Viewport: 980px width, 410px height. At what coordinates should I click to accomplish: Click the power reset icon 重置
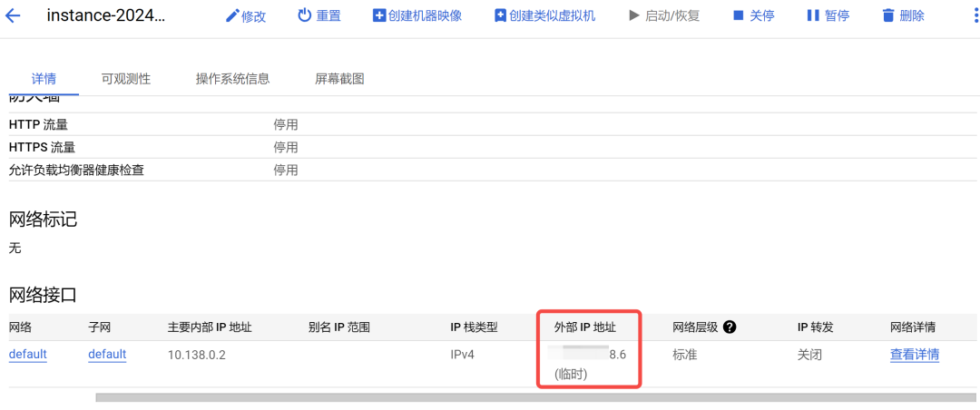pyautogui.click(x=304, y=15)
